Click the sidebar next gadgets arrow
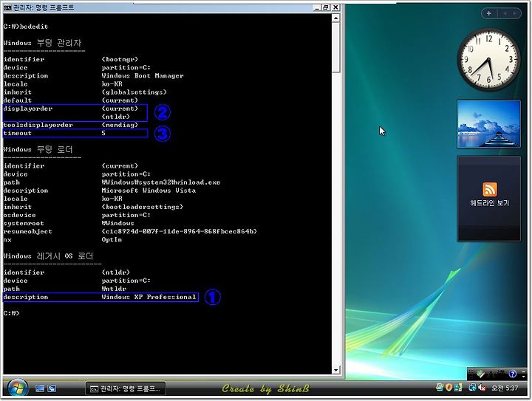Screen dimensions: 532x401 coord(515,13)
